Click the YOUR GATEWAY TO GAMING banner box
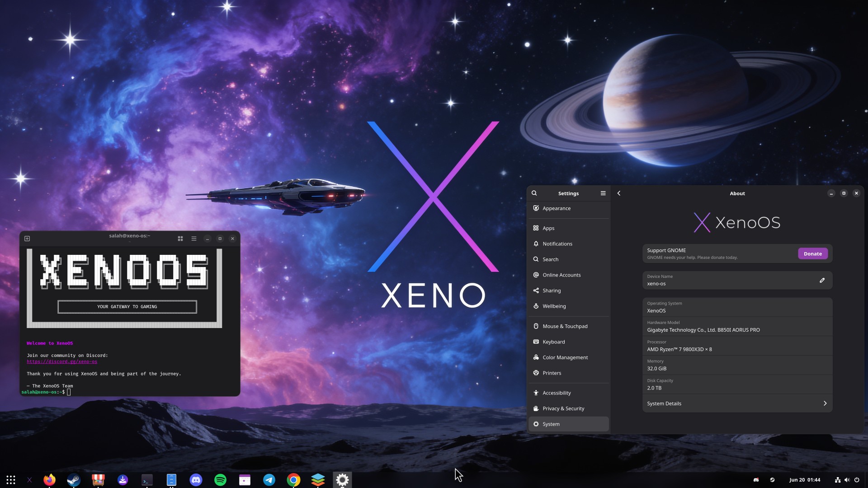The image size is (868, 488). (x=127, y=306)
